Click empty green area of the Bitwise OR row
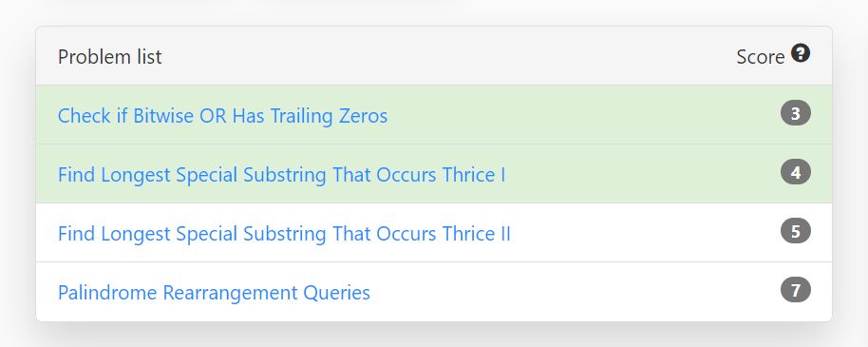Screen dimensions: 868x347 tap(581, 115)
